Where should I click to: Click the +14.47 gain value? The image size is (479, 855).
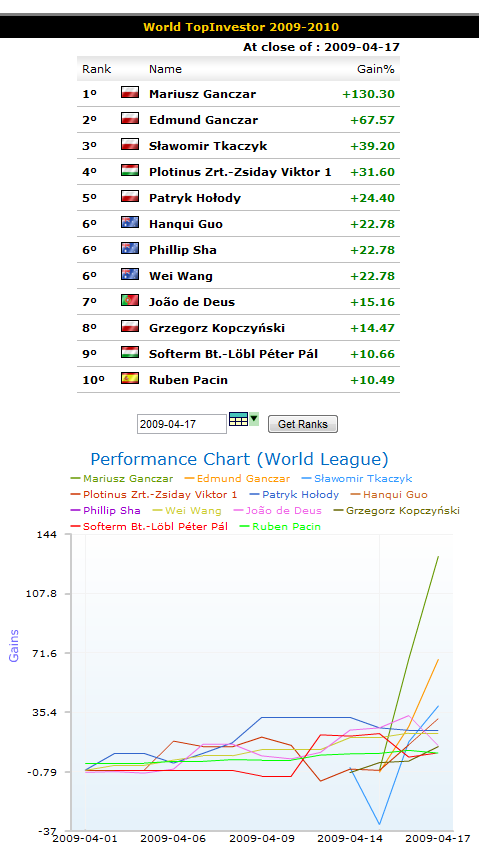(372, 328)
